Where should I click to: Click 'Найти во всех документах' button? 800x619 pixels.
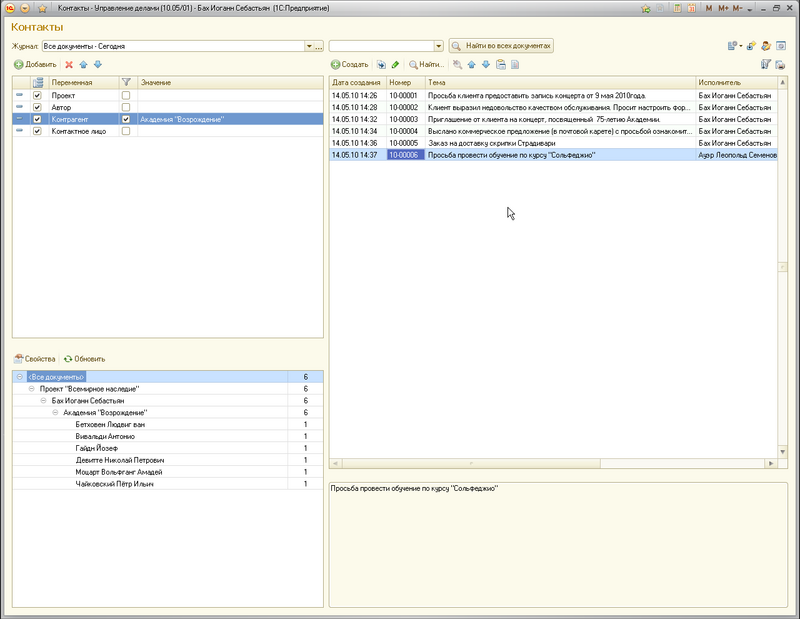[501, 46]
